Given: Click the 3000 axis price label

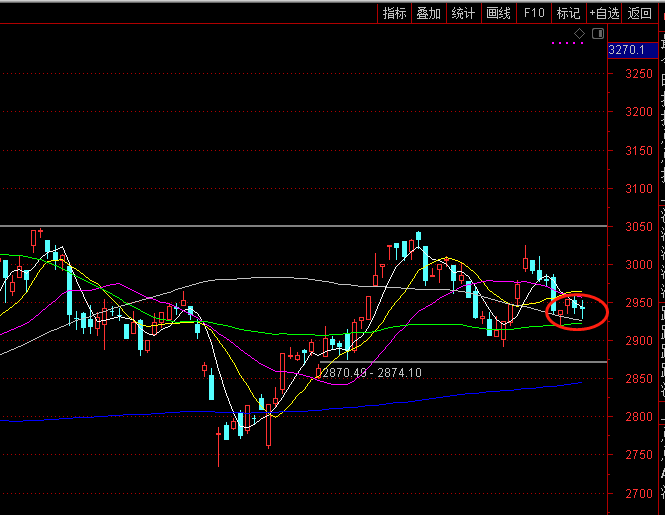Looking at the screenshot, I should pos(639,265).
